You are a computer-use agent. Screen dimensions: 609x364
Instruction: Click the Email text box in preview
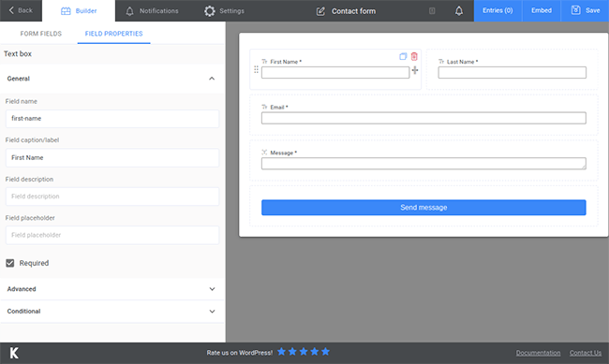(x=423, y=118)
